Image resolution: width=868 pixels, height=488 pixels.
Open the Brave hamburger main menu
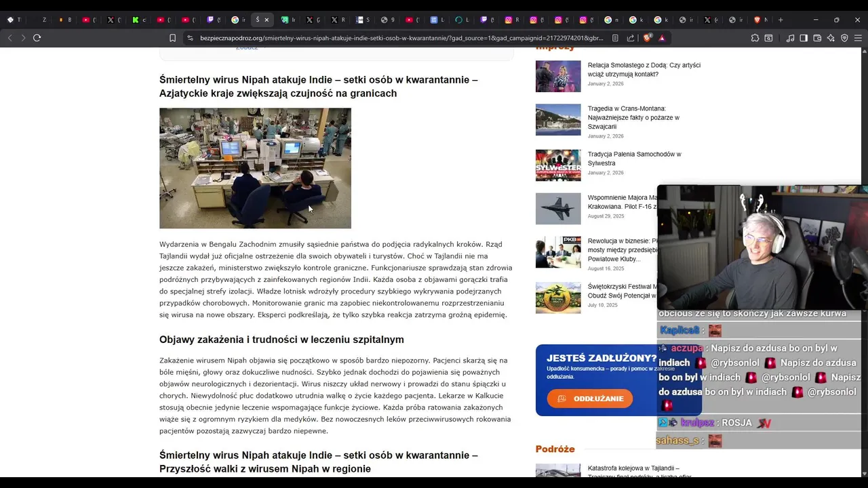pos(858,38)
